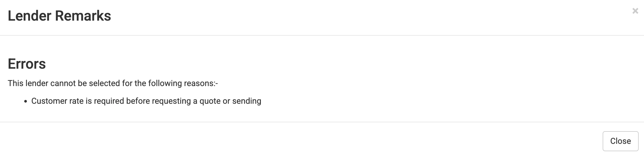Click the word "Lender" in the title
Screen dimensions: 644x158
pyautogui.click(x=30, y=16)
